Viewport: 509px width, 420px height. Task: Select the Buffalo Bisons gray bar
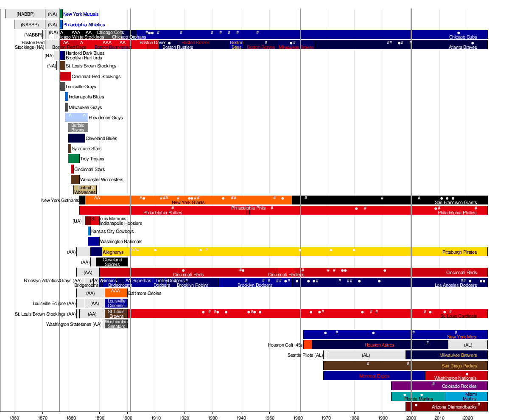(x=78, y=128)
